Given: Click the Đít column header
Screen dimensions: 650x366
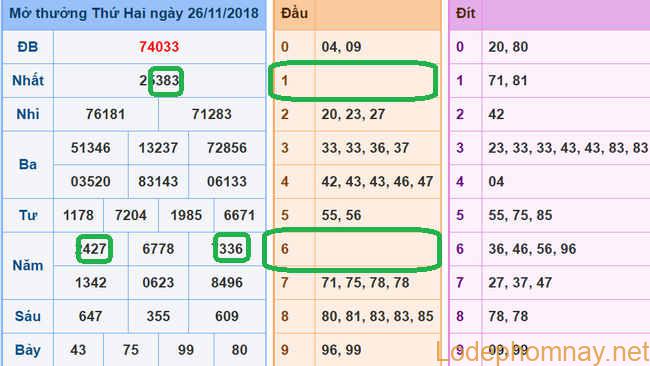Looking at the screenshot, I should [465, 13].
